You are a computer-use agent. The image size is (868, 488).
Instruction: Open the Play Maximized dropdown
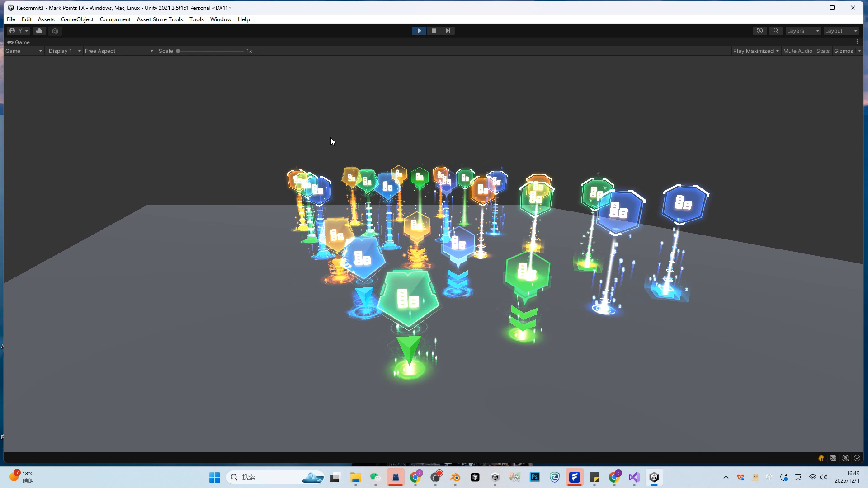(x=755, y=51)
